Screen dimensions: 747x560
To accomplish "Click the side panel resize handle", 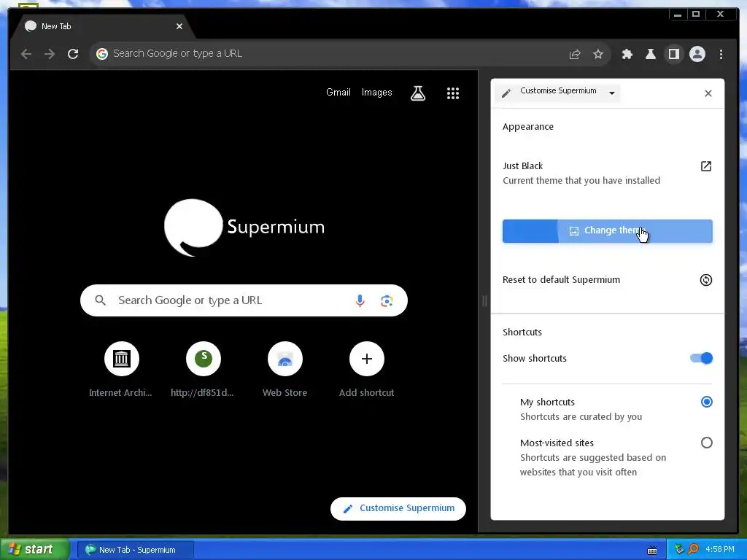I will pos(484,300).
